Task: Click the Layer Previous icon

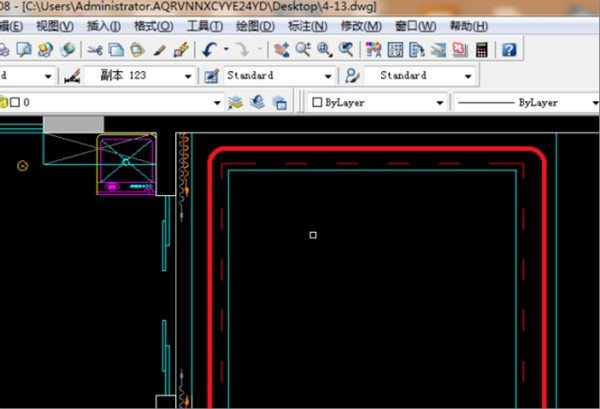Action: tap(257, 102)
